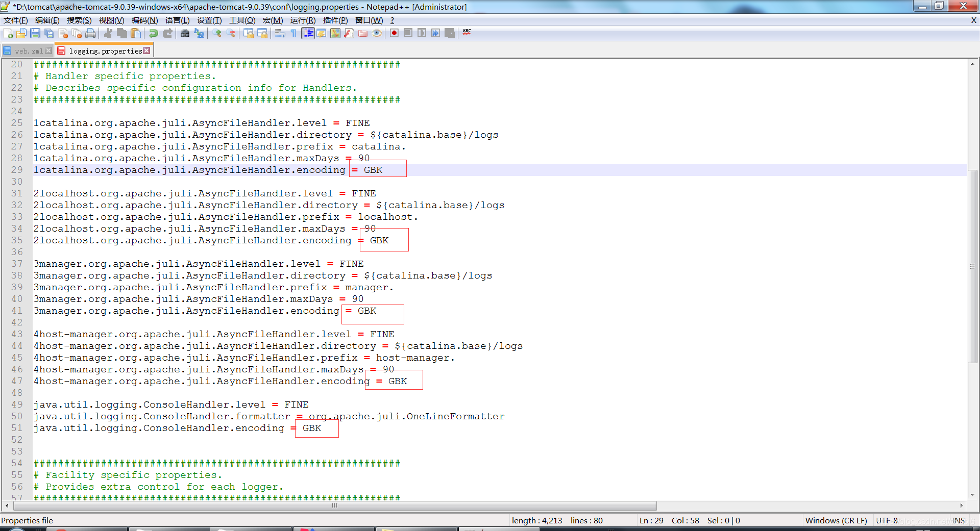Start macro recording with red dot icon
Screen dimensions: 980x531
[x=394, y=34]
